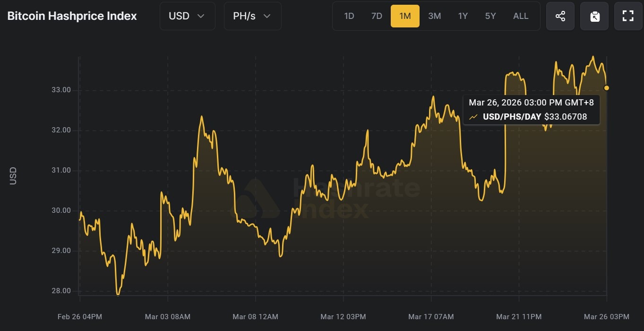Expand the chart to fullscreen
Screen dimensions: 644x331
628,16
